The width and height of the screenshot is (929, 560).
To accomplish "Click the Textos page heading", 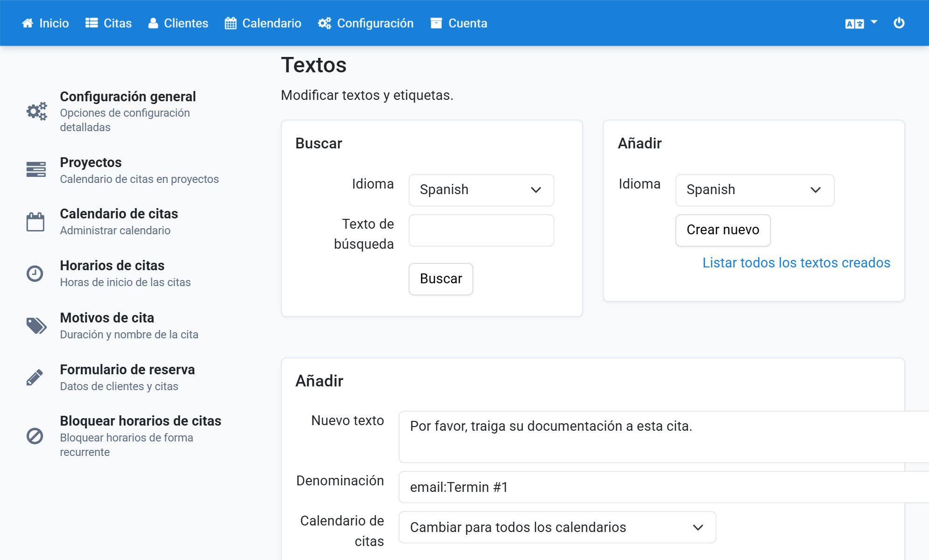I will coord(314,65).
